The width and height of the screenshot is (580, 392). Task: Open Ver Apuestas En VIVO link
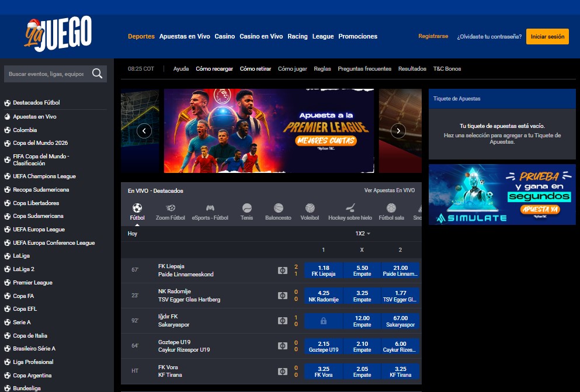point(390,190)
